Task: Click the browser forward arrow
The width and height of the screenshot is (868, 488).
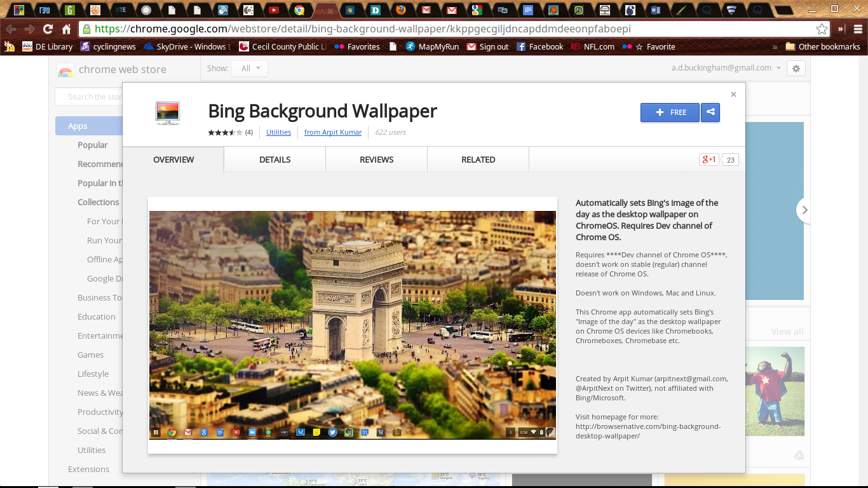Action: (30, 29)
